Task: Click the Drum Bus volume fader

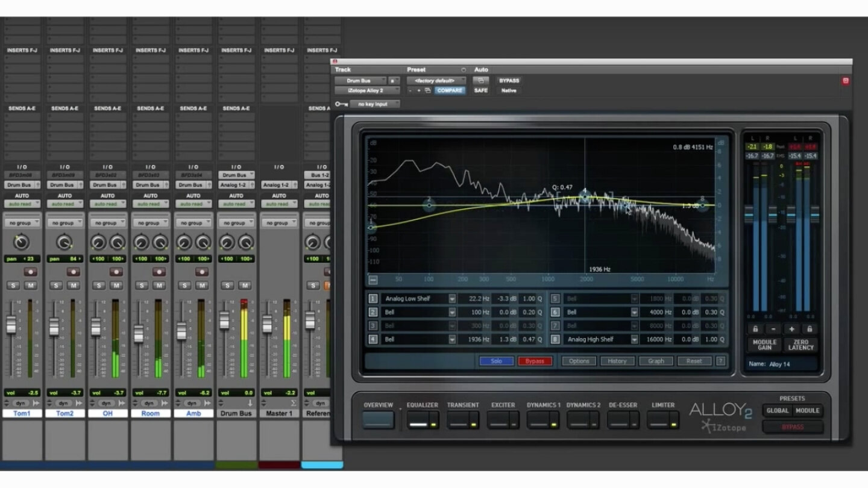Action: coord(224,320)
